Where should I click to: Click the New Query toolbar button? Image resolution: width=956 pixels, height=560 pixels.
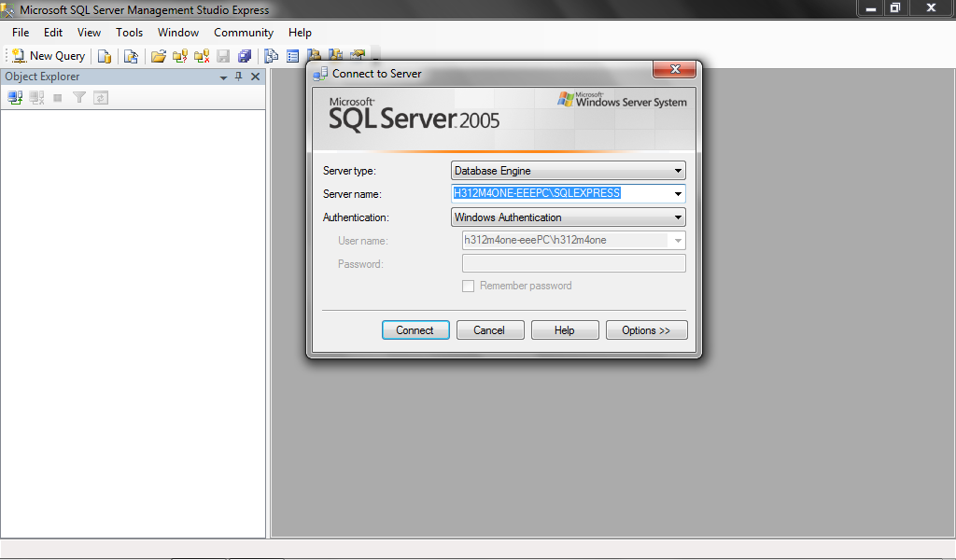pyautogui.click(x=49, y=56)
